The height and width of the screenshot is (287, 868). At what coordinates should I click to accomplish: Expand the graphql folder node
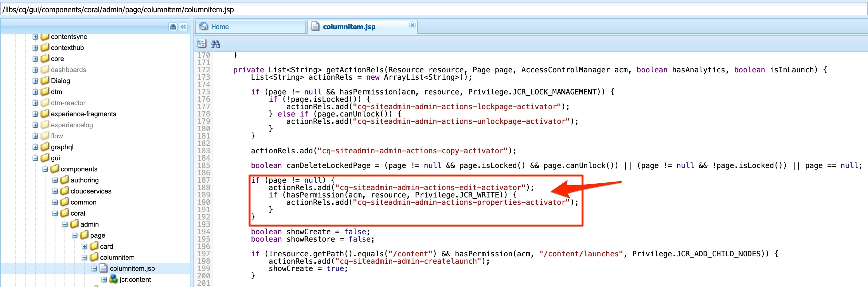(x=35, y=147)
